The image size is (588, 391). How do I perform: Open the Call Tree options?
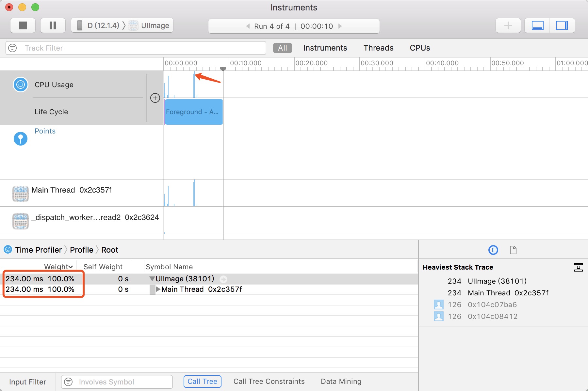click(x=202, y=382)
